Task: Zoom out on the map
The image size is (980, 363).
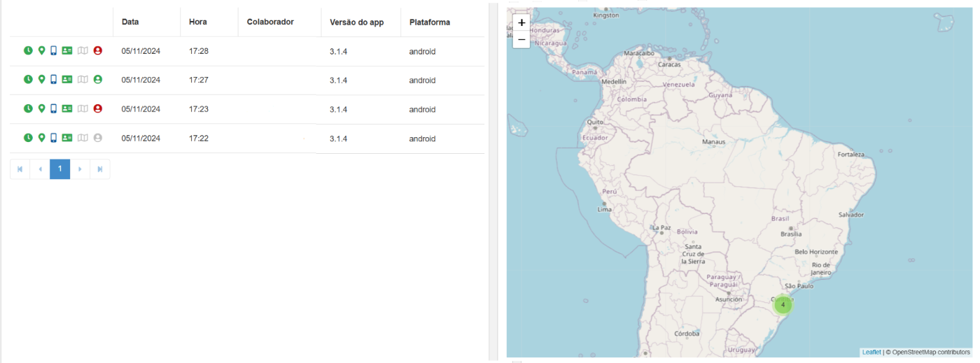Action: pos(521,40)
